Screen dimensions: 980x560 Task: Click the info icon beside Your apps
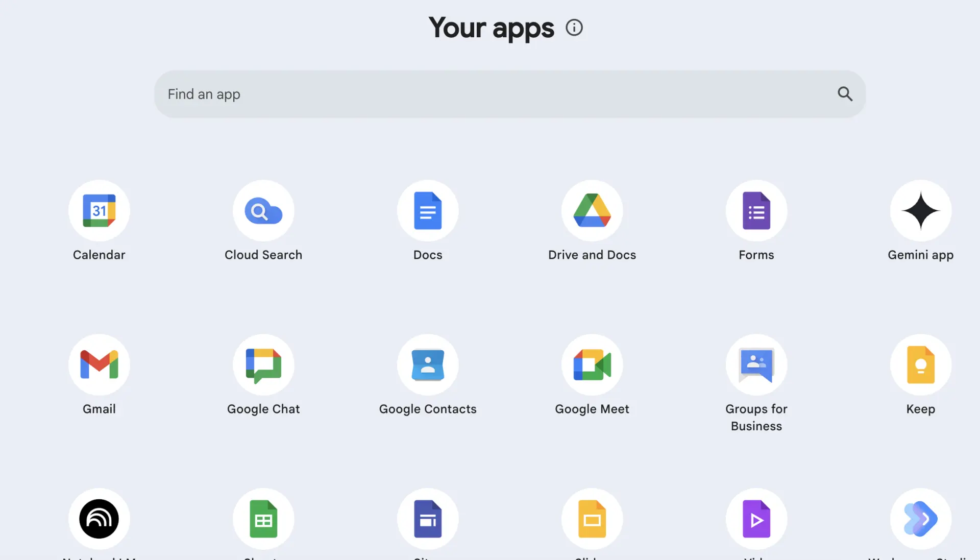[574, 28]
